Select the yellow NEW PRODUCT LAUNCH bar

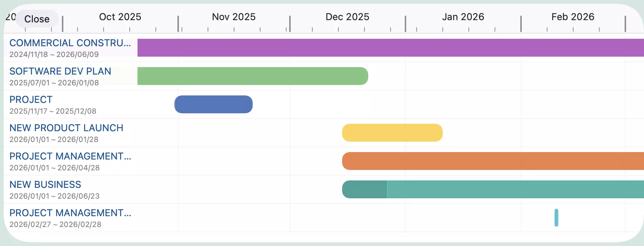(391, 132)
